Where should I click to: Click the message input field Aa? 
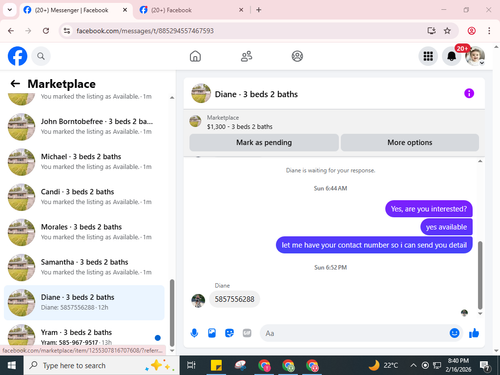click(355, 333)
